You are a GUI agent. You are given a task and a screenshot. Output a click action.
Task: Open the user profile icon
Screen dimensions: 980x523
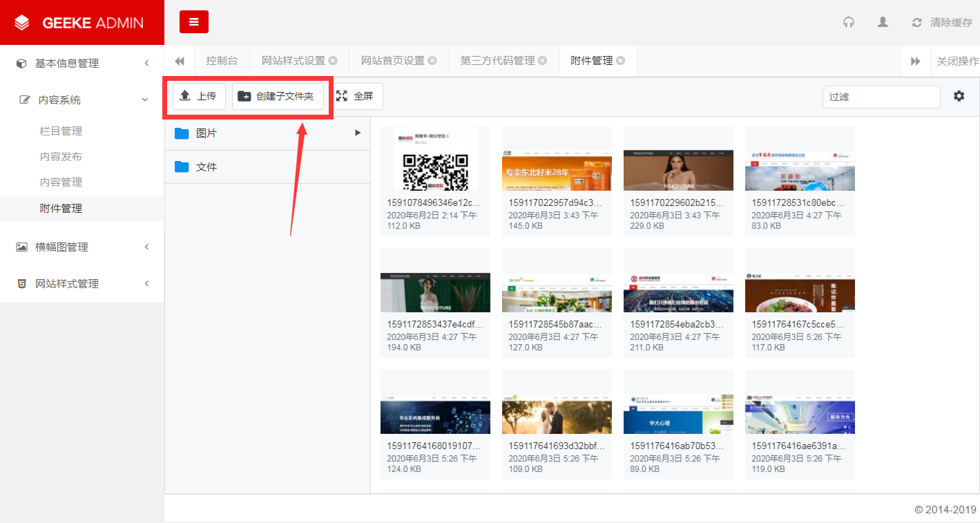(883, 22)
